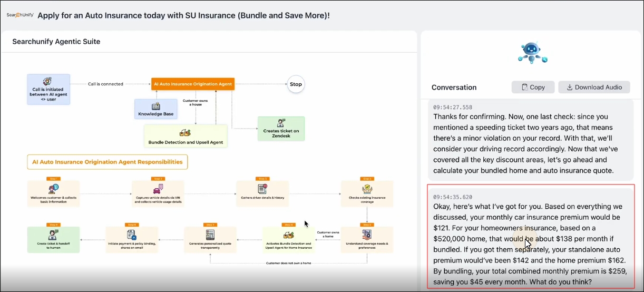Click the call-initiated headset agent icon

[x=47, y=81]
